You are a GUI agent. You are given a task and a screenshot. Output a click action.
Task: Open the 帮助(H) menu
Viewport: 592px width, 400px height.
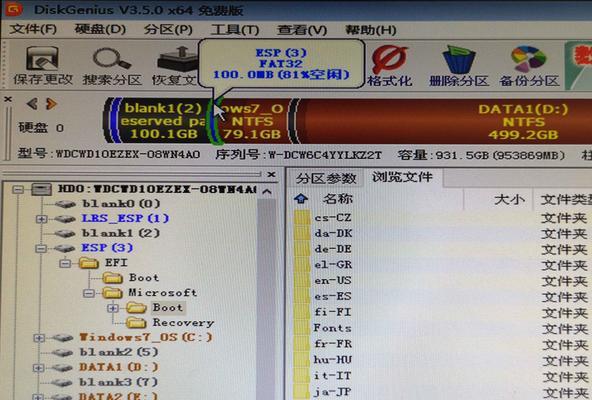coord(370,29)
